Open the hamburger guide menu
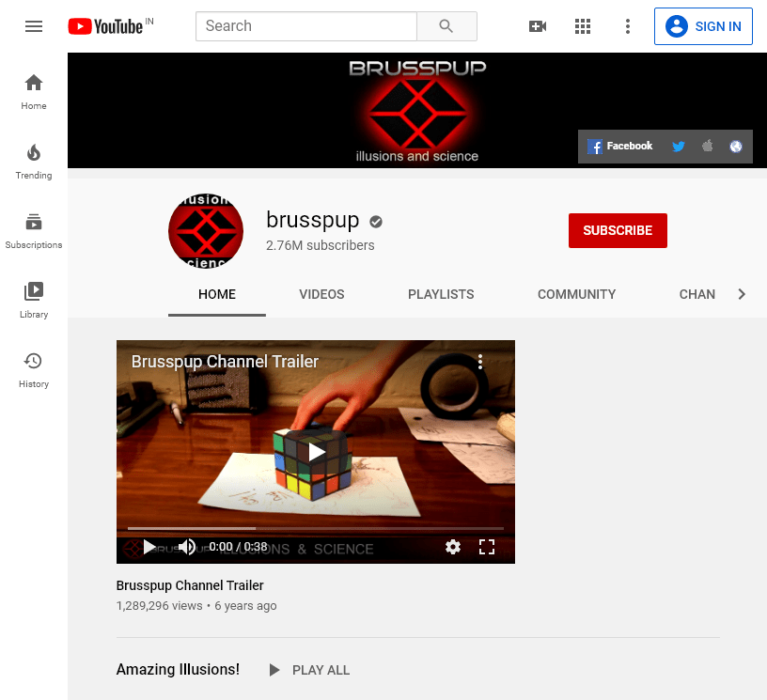Image resolution: width=767 pixels, height=700 pixels. pos(34,26)
